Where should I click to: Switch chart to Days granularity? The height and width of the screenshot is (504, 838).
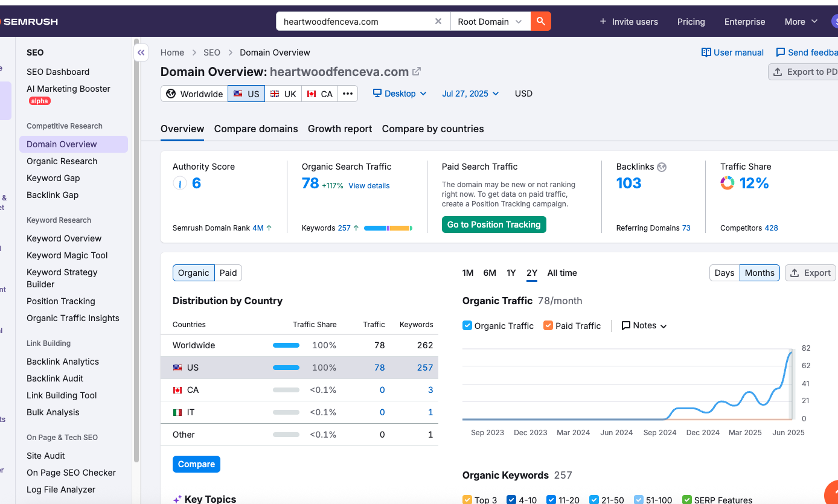tap(724, 273)
